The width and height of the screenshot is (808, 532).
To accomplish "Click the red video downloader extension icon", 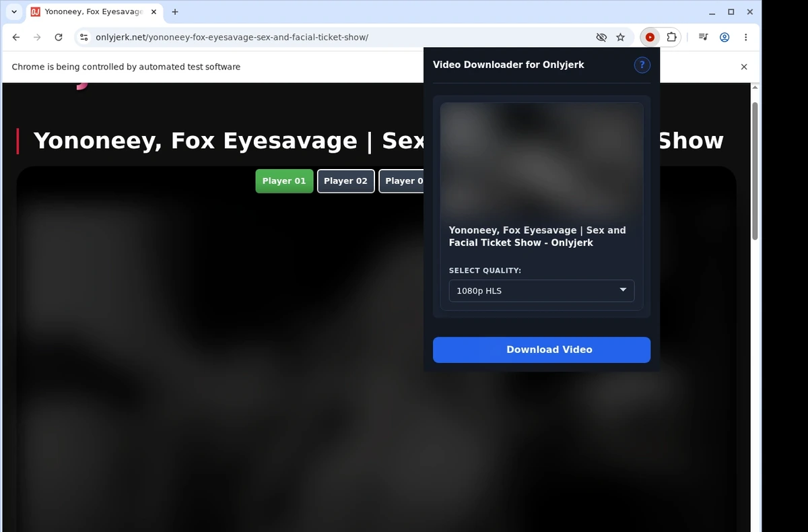I will tap(650, 38).
